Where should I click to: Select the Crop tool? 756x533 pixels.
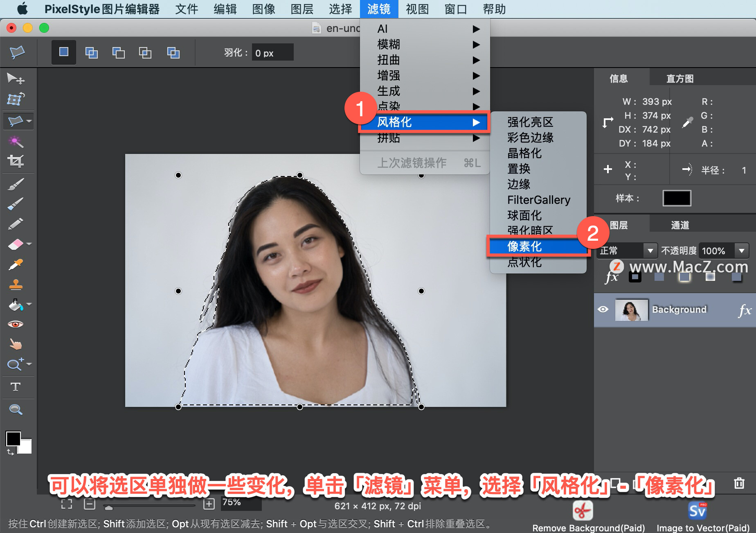(x=16, y=161)
